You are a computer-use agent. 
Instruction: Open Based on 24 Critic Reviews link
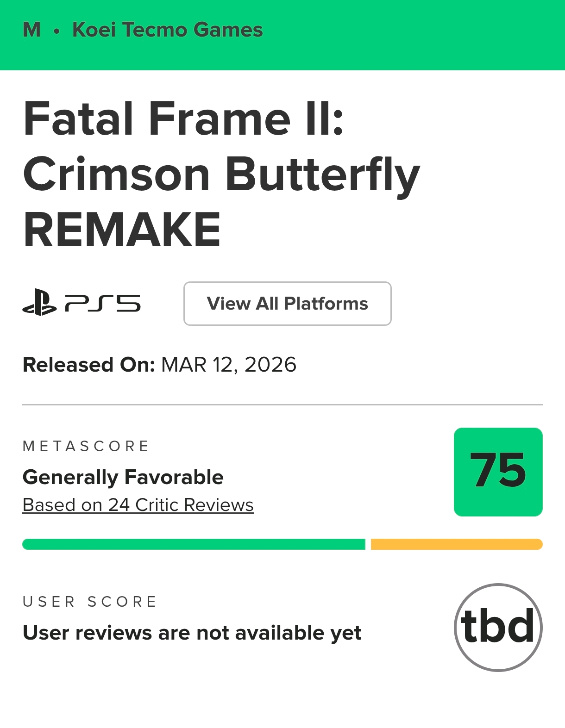coord(138,505)
